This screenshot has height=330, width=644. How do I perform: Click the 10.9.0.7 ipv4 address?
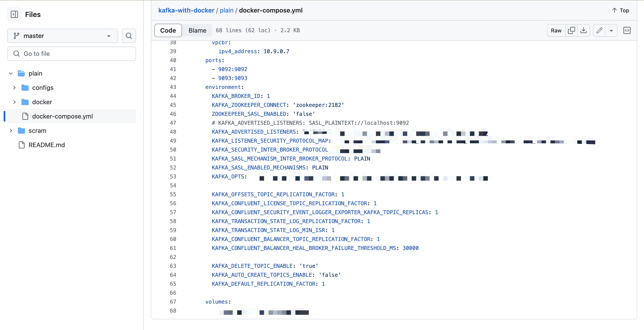(276, 51)
